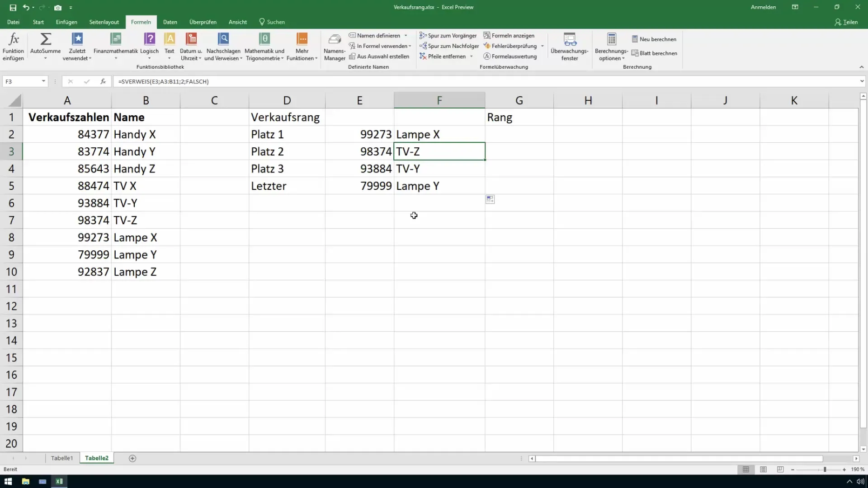This screenshot has width=868, height=488.
Task: Click the Teilen button
Action: (846, 22)
